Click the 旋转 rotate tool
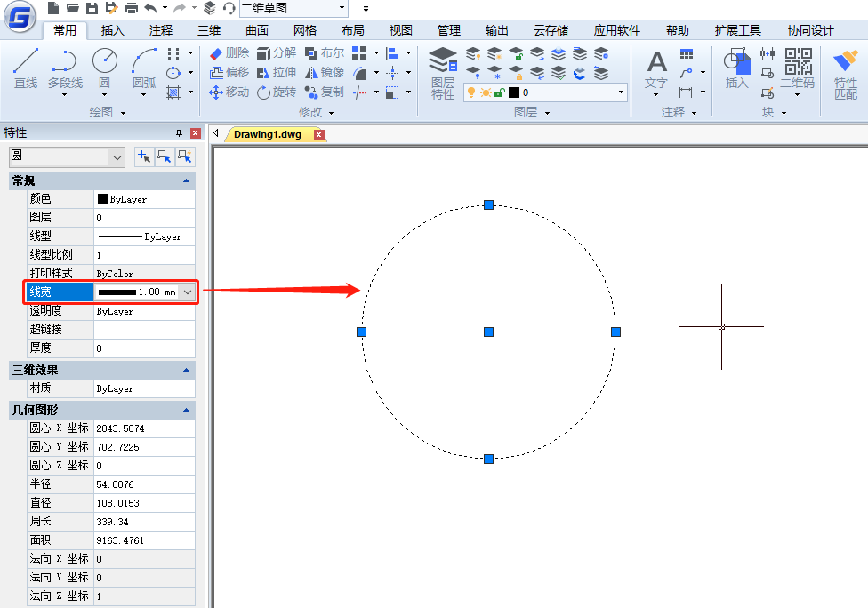The width and height of the screenshot is (868, 608). pyautogui.click(x=277, y=92)
